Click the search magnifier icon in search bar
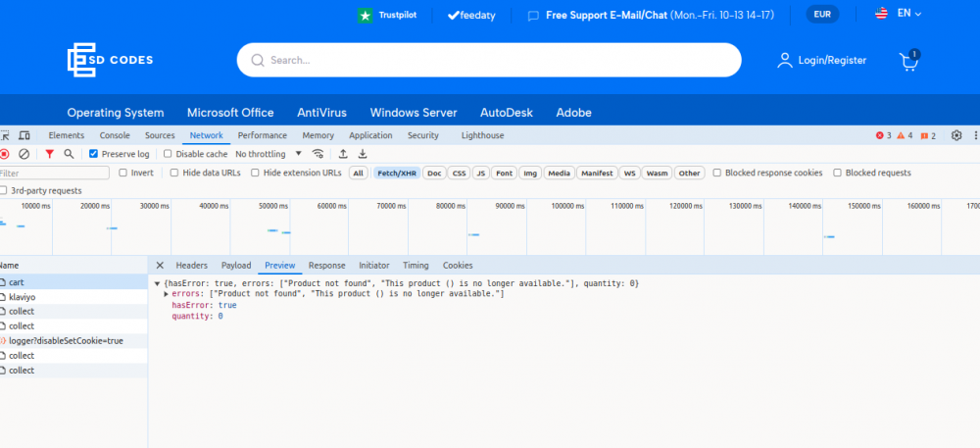 click(x=258, y=60)
